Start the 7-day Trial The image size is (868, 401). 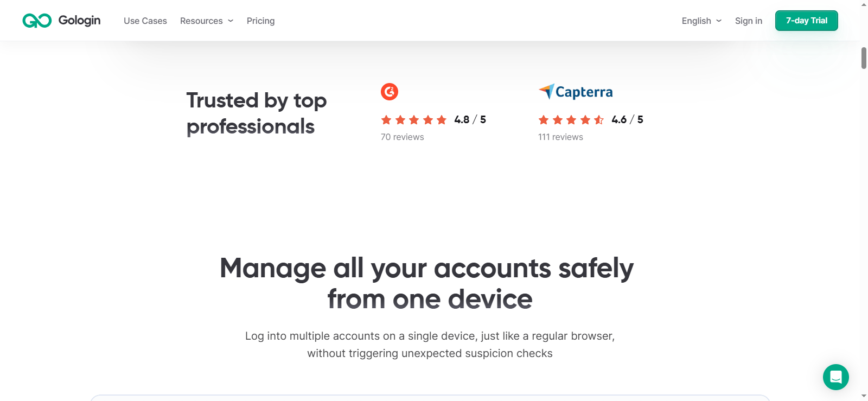807,21
